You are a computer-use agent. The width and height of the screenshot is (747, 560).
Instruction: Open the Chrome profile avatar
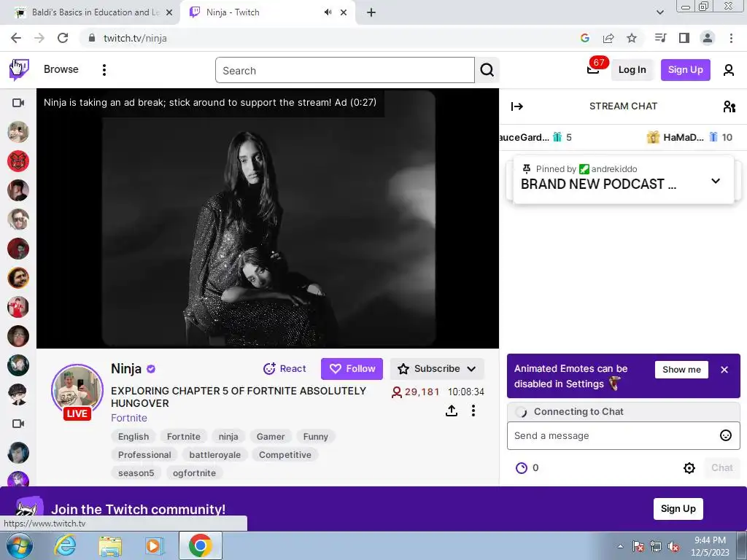pyautogui.click(x=708, y=38)
